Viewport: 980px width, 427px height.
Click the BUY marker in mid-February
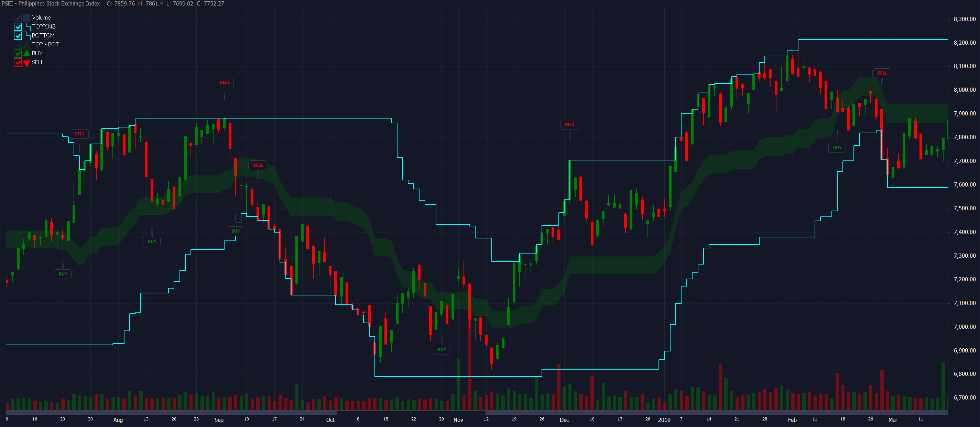(x=837, y=147)
